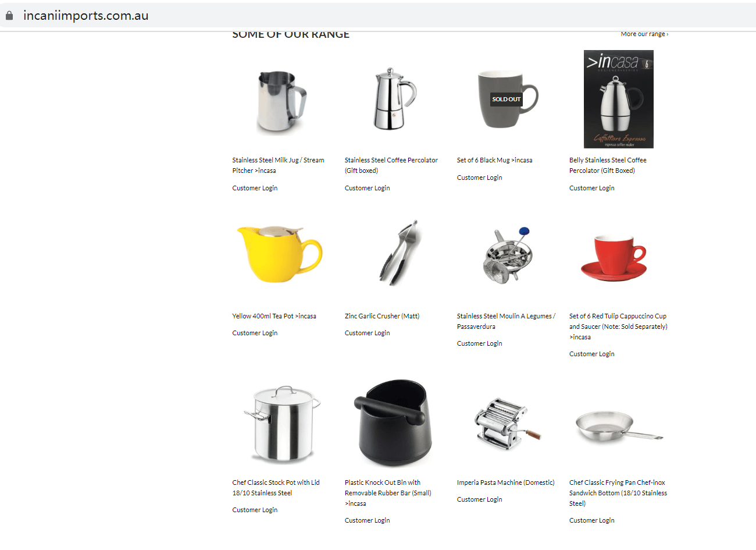
Task: Click the incaniimports.com.au address bar
Action: coord(378,16)
